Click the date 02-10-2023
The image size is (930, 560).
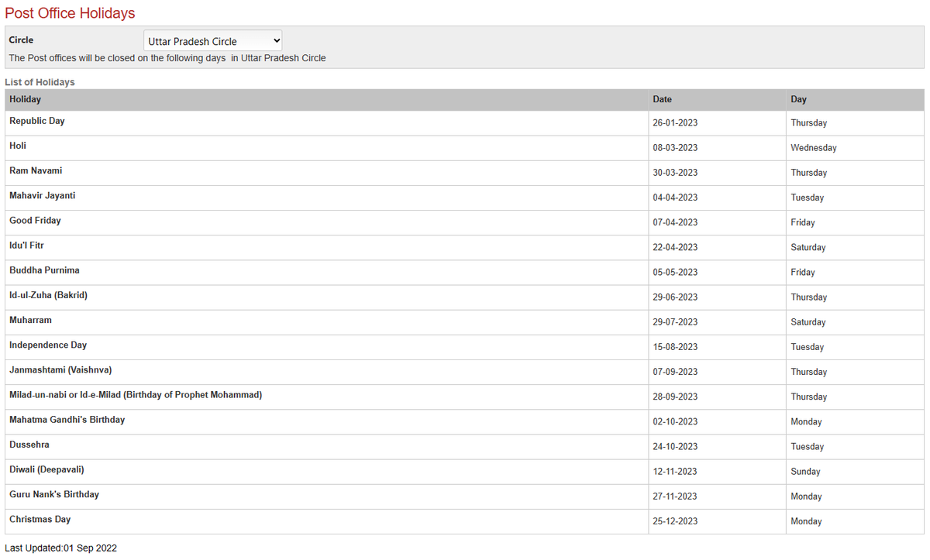click(x=675, y=421)
